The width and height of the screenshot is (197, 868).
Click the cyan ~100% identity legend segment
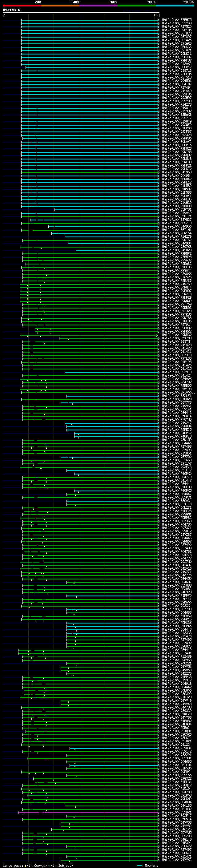point(175,6)
